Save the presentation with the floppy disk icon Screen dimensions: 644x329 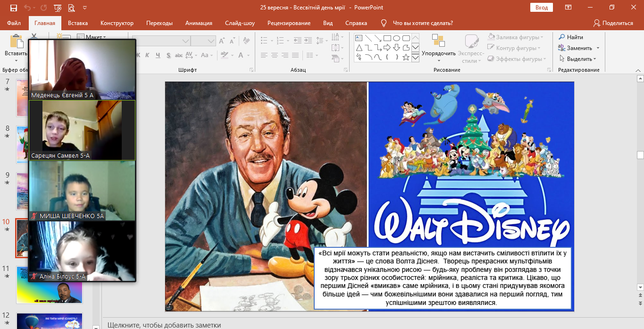[x=13, y=8]
